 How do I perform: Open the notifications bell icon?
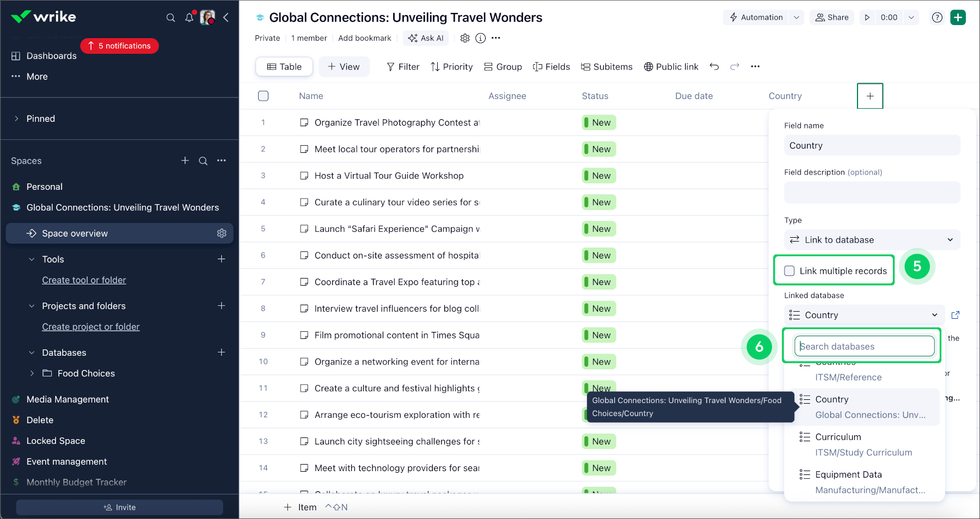pyautogui.click(x=189, y=17)
